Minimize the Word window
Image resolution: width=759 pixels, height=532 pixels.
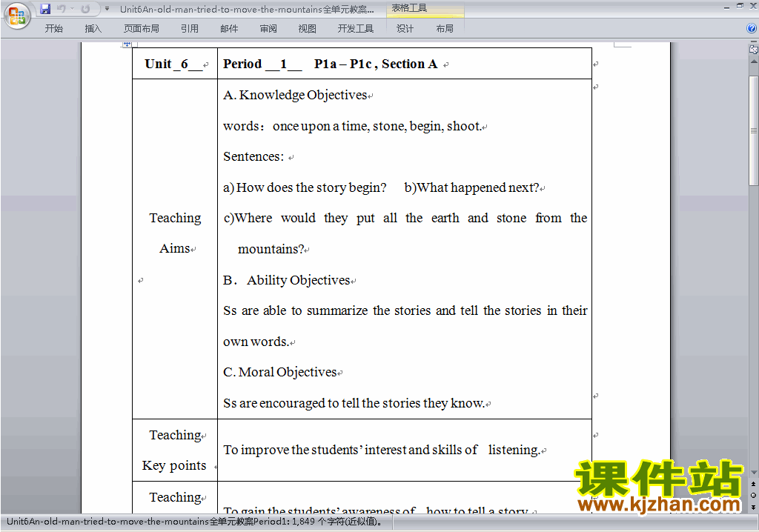[x=726, y=7]
